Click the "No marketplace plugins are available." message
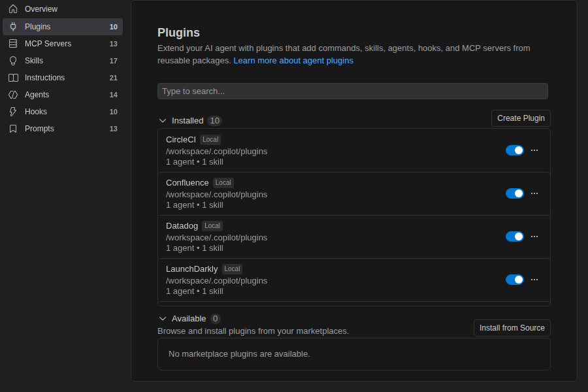The width and height of the screenshot is (588, 392). 239,353
